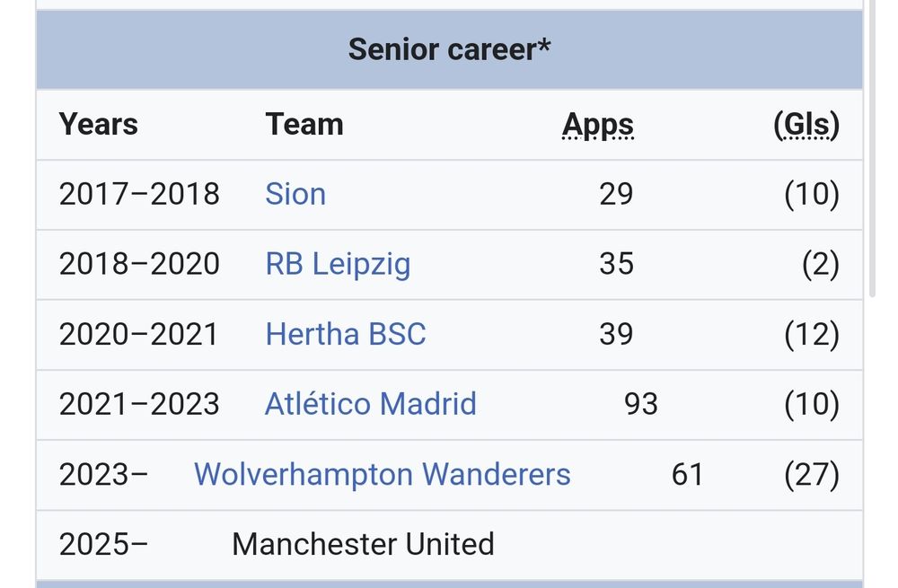Image resolution: width=898 pixels, height=588 pixels.
Task: Open the Hertha BSC link
Action: (346, 334)
